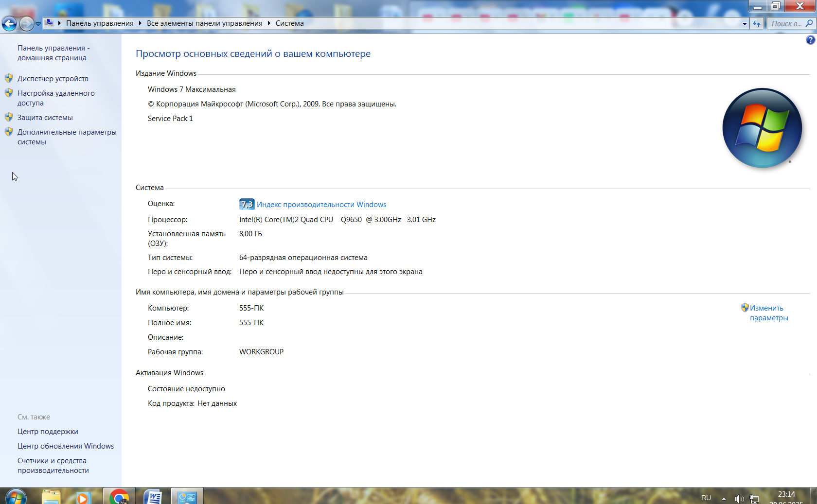Open Windows Media Player from taskbar
Image resolution: width=817 pixels, height=504 pixels.
[x=83, y=497]
